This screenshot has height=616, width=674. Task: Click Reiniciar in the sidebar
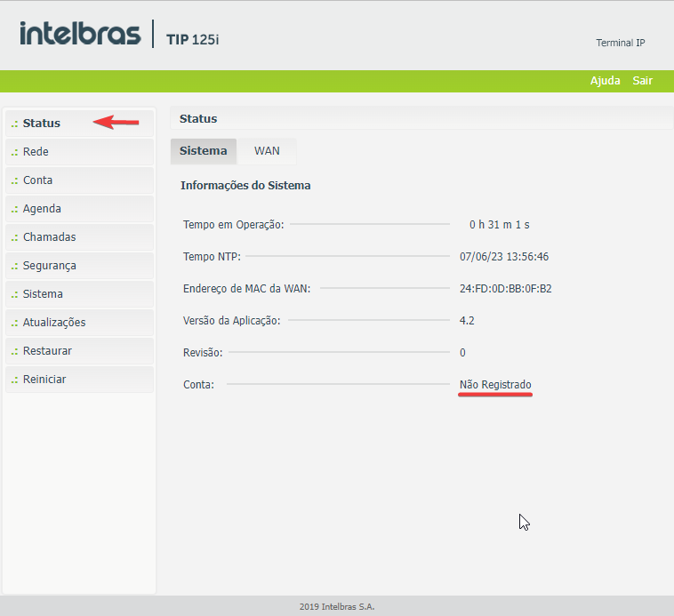(44, 380)
